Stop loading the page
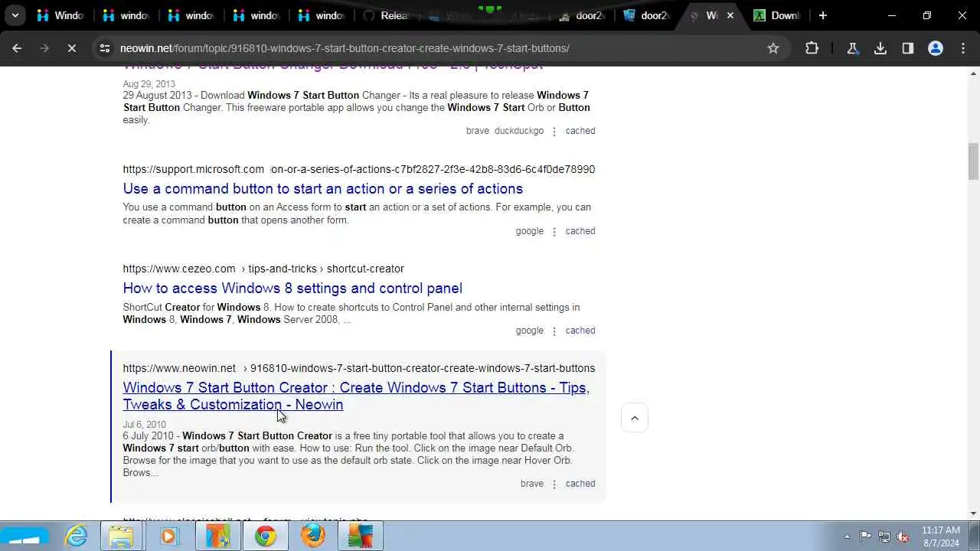980x551 pixels. (71, 48)
